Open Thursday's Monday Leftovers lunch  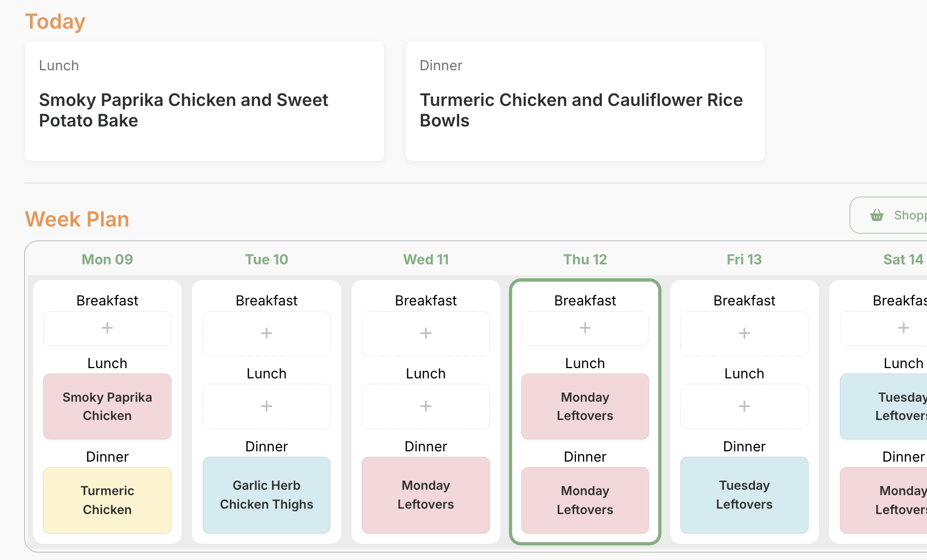(x=585, y=406)
